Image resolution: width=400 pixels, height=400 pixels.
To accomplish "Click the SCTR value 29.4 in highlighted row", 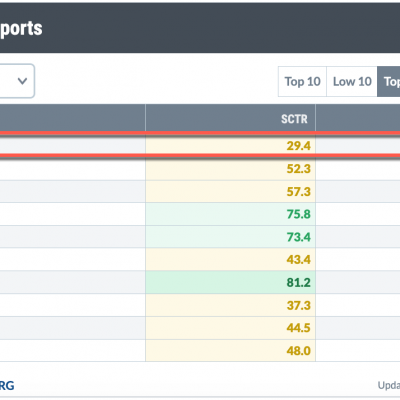I will coord(298,146).
